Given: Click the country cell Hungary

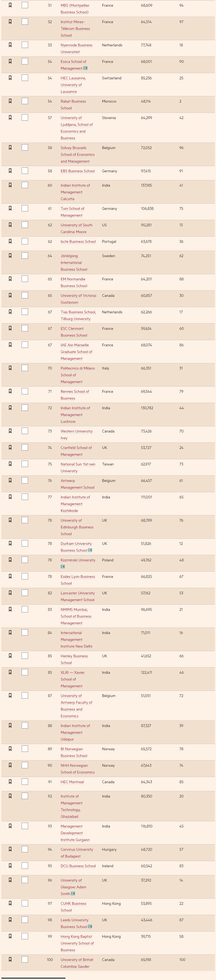Looking at the screenshot, I should (x=109, y=849).
